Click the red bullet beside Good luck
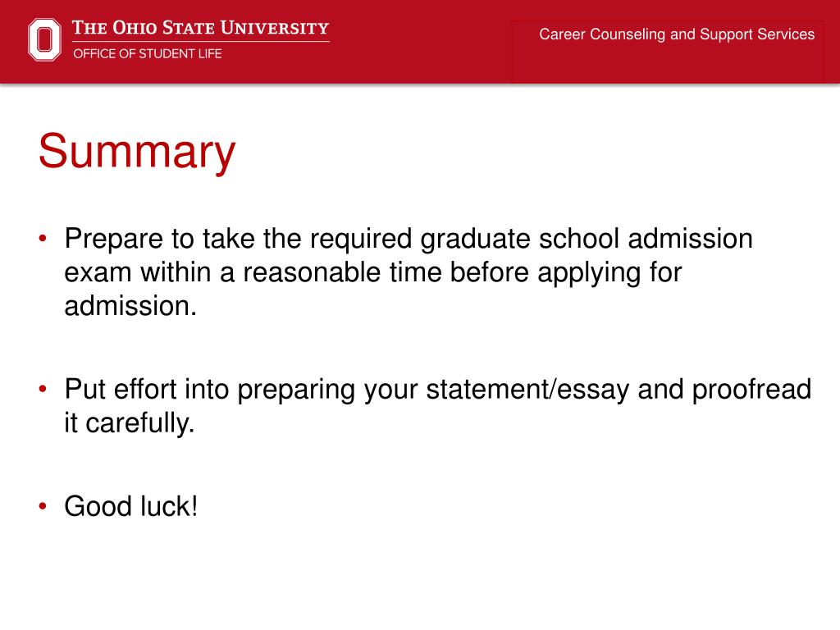The image size is (840, 630). pos(43,505)
